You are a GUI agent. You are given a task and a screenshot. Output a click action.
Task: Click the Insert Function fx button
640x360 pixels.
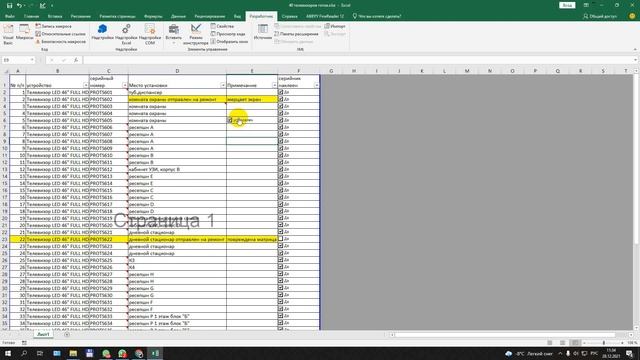76,60
